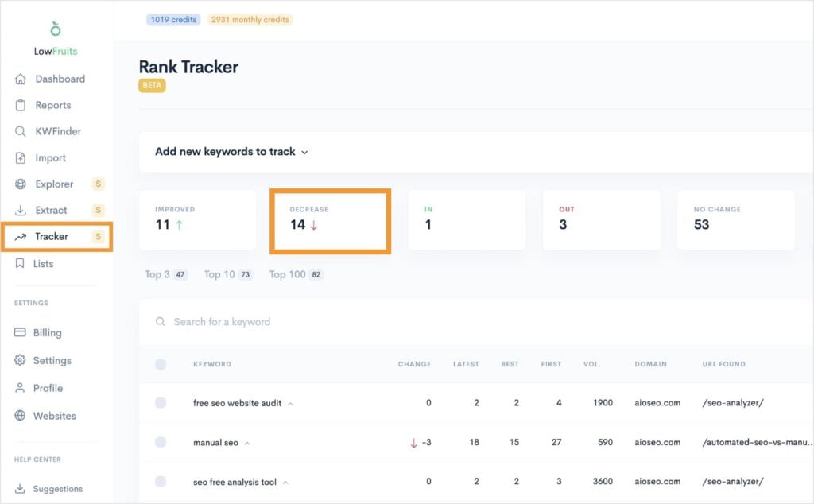Select the checkbox next to 'manual seo'
The height and width of the screenshot is (504, 814).
tap(161, 442)
